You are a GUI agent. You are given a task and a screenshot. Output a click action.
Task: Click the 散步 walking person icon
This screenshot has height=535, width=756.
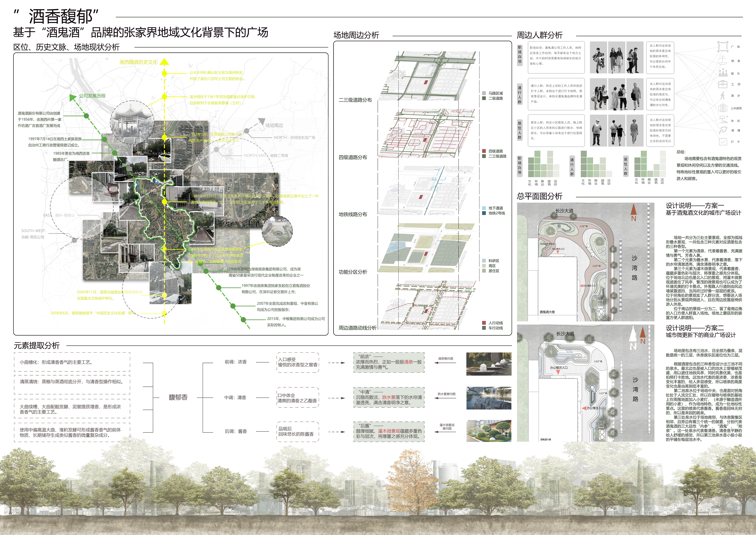pyautogui.click(x=722, y=95)
